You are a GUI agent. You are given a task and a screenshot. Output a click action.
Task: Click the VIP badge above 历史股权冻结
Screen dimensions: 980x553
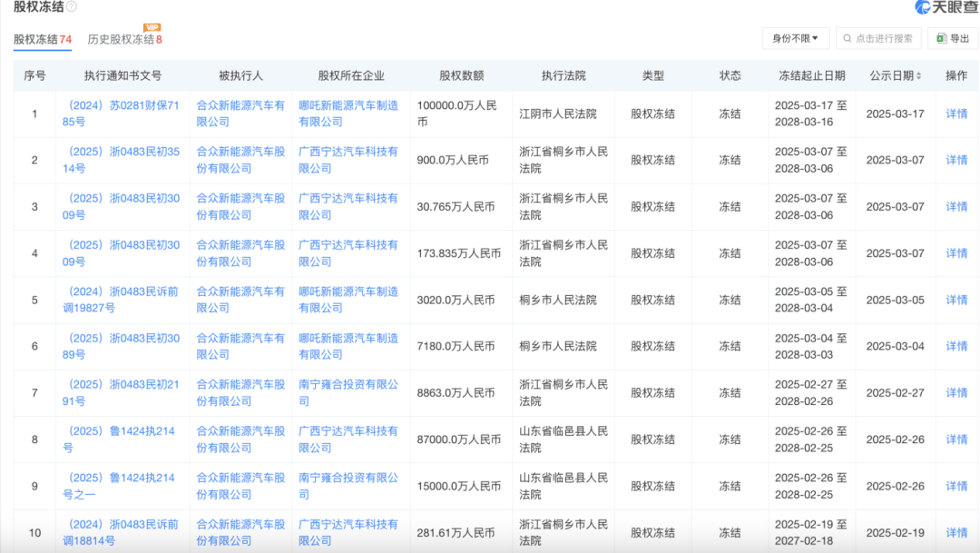[152, 27]
